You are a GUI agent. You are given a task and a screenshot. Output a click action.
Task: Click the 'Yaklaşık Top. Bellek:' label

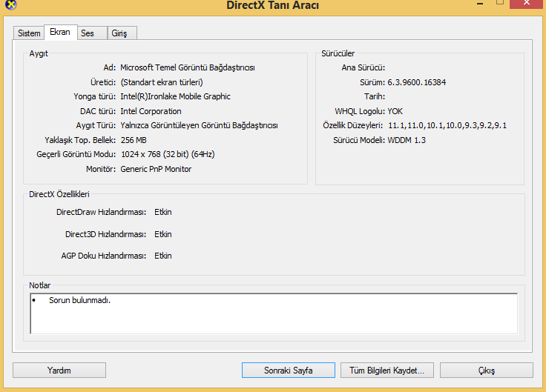tap(80, 140)
